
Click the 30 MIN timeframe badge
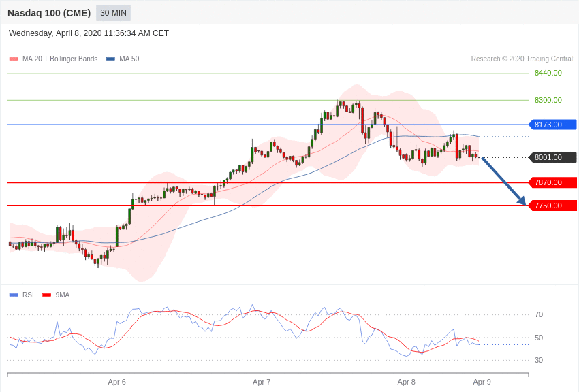coord(113,13)
